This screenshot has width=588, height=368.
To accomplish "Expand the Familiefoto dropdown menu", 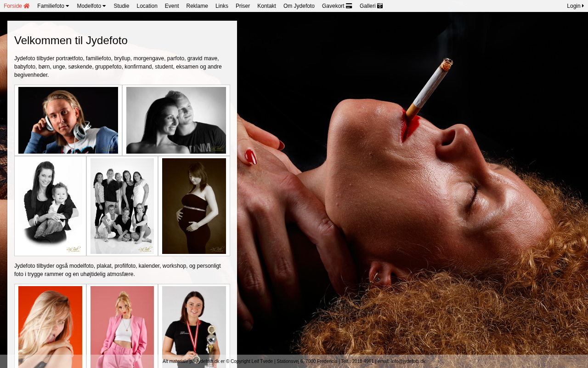I will [53, 6].
